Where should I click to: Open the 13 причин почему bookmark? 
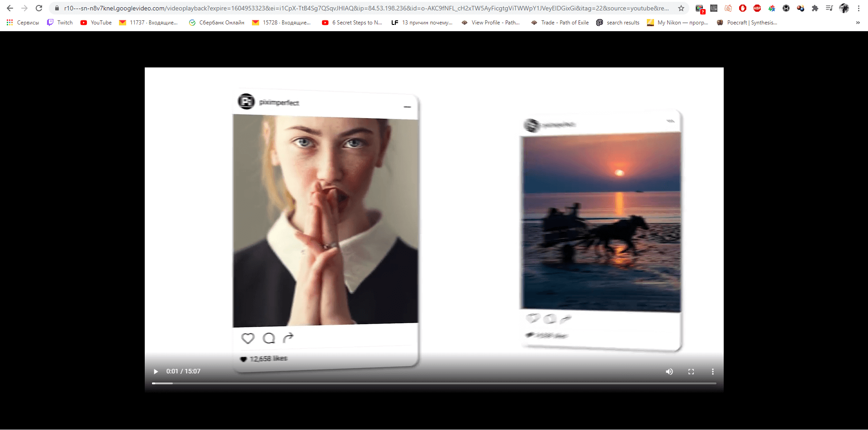pyautogui.click(x=422, y=23)
